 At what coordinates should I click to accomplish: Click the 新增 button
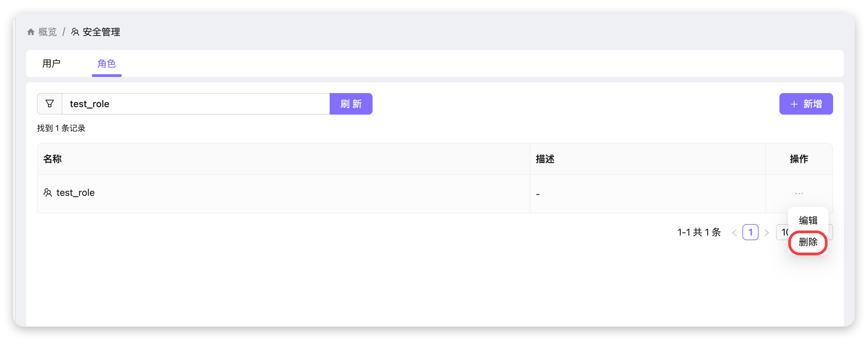pos(806,104)
